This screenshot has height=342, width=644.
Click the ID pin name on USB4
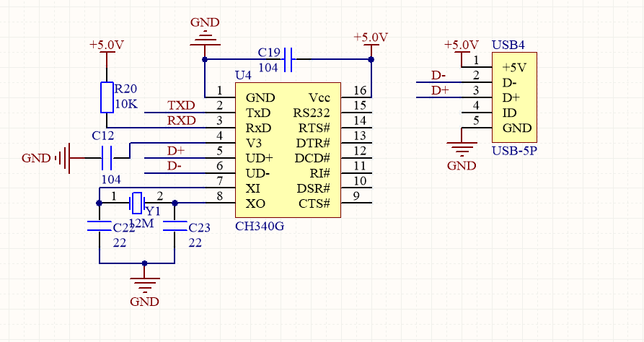click(510, 113)
